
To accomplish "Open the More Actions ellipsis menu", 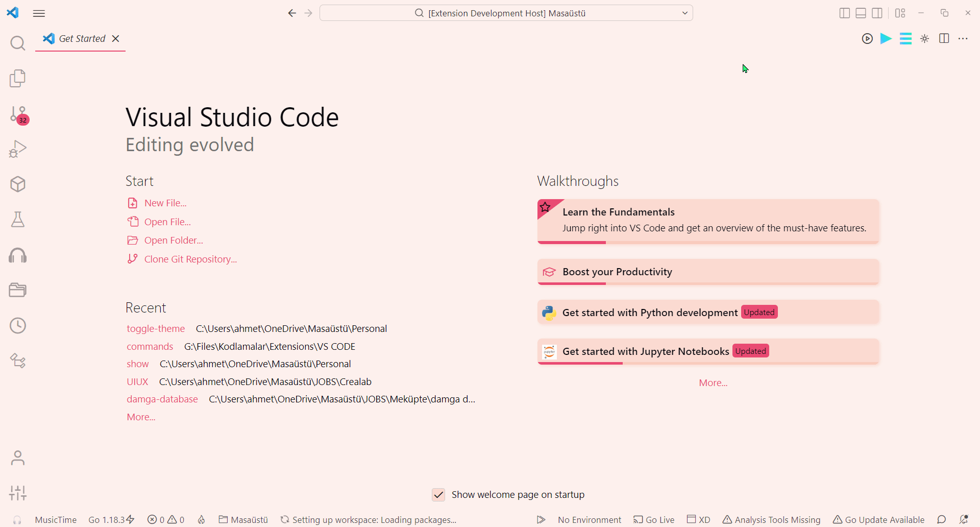I will (x=963, y=39).
